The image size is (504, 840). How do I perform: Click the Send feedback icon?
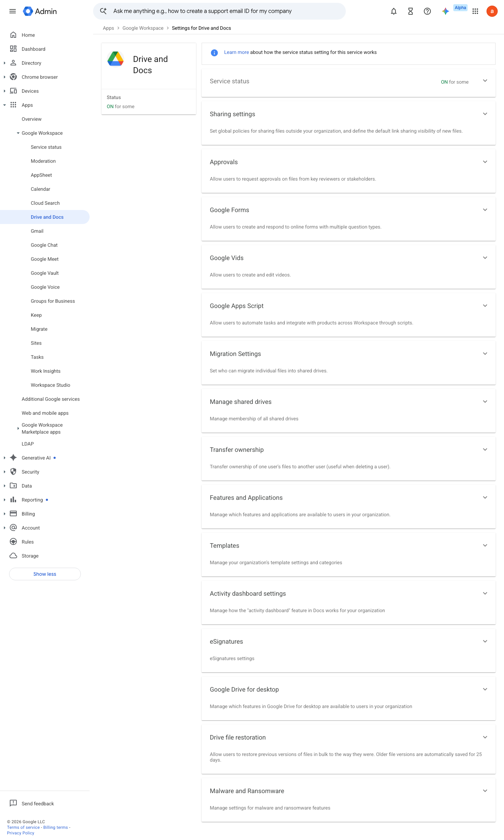[x=13, y=803]
